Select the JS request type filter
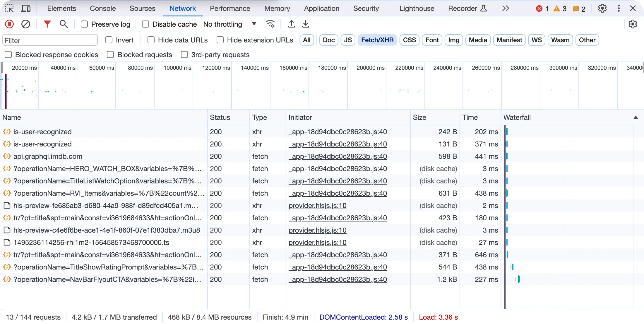Screen dimensions: 644x324 (348, 40)
